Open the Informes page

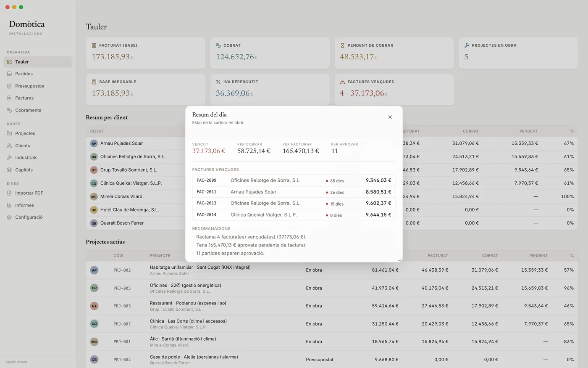pos(38,205)
